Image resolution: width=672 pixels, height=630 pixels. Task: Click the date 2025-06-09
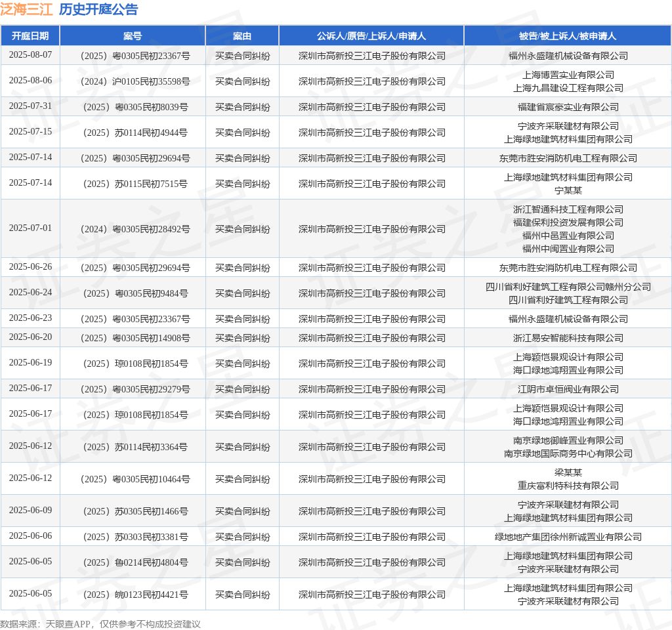[x=30, y=510]
